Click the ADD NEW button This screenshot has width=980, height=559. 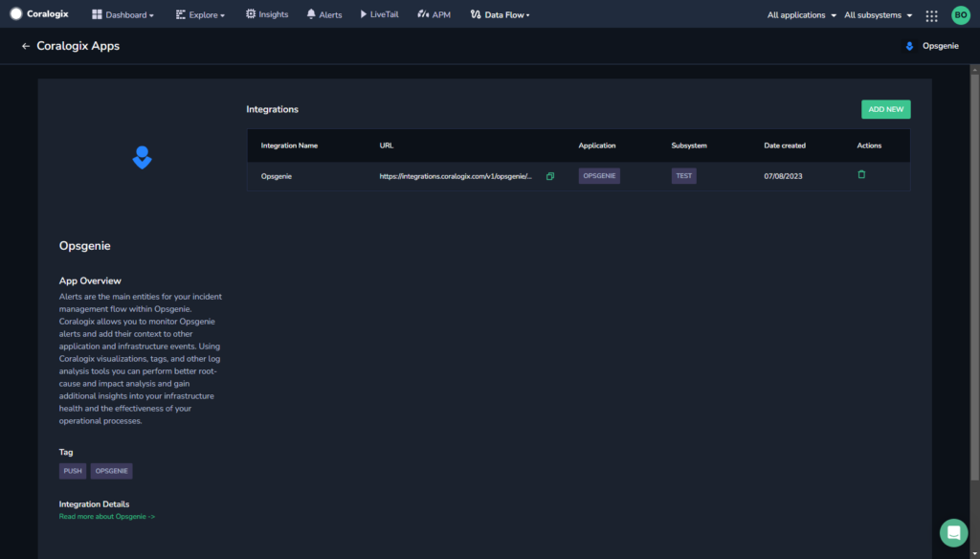[x=885, y=109]
